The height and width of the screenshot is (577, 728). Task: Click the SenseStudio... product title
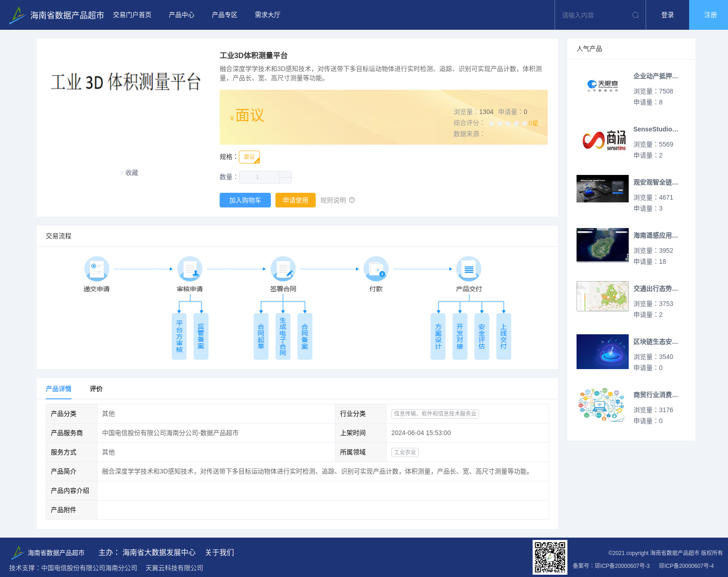656,129
